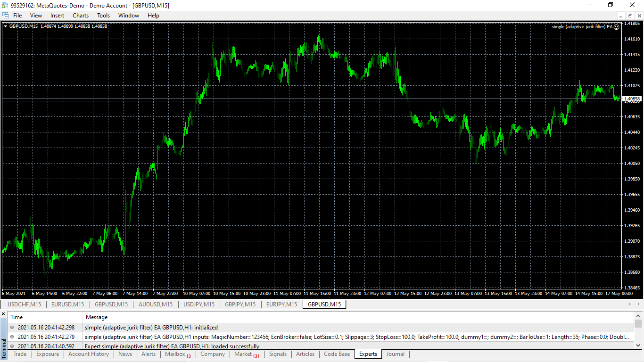Screen dimensions: 644x362
Task: Switch to the EURJPY,M15 chart tab
Action: [282, 304]
